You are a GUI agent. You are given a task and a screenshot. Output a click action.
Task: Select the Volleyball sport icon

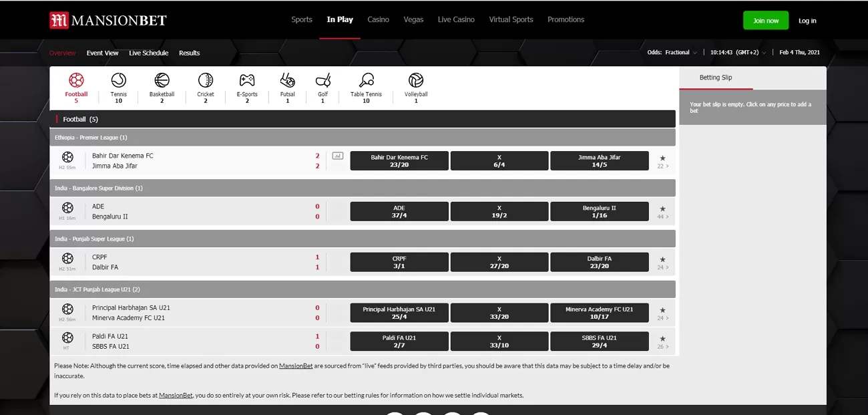[416, 81]
